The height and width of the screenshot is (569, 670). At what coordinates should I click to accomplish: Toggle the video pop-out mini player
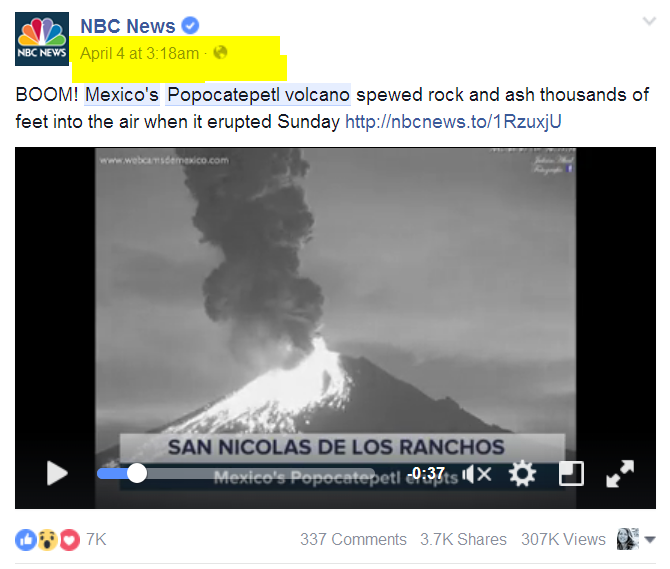(x=571, y=474)
